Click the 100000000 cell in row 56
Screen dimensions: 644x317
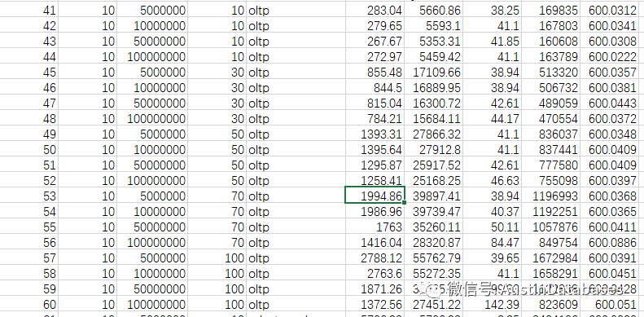point(152,242)
